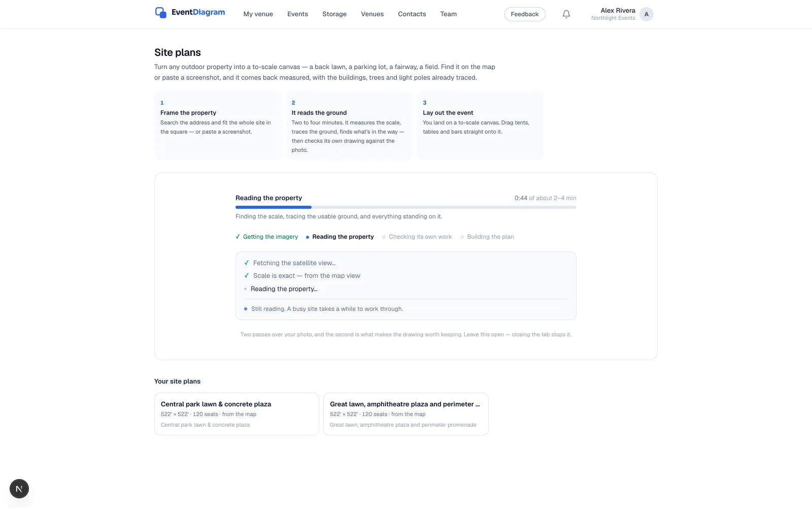Click the 0:44 elapsed time text
The image size is (812, 508).
click(521, 198)
